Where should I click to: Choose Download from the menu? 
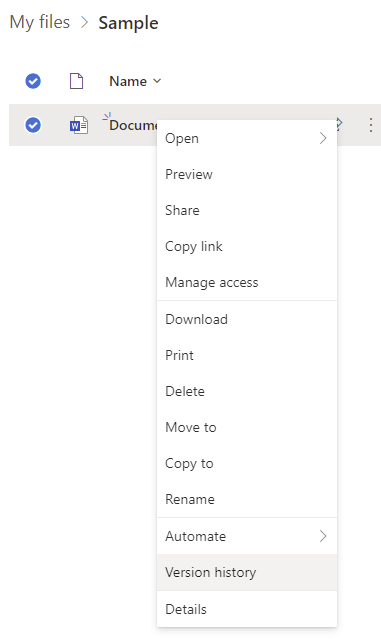pos(247,319)
